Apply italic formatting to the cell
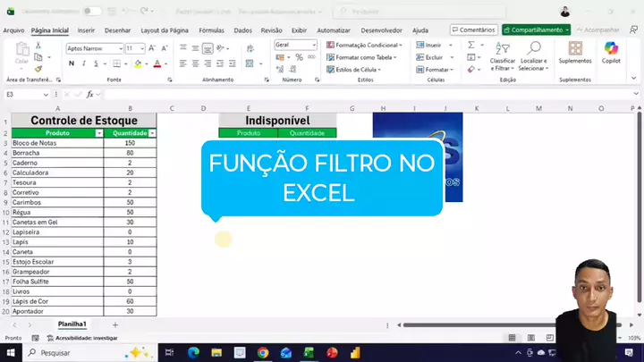The width and height of the screenshot is (644, 362). tap(84, 63)
